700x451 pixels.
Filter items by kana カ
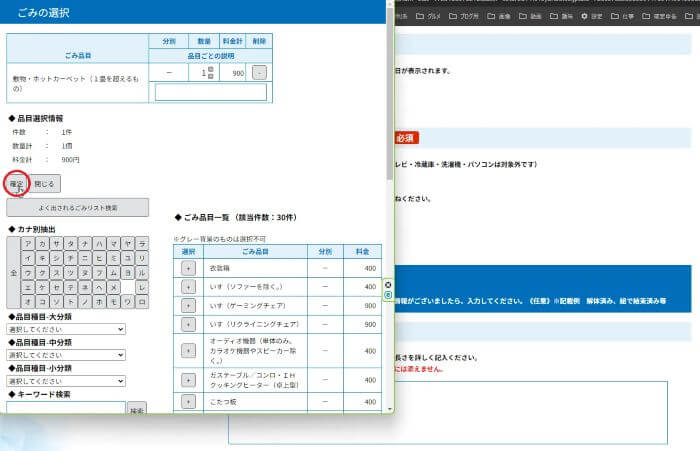pos(42,243)
